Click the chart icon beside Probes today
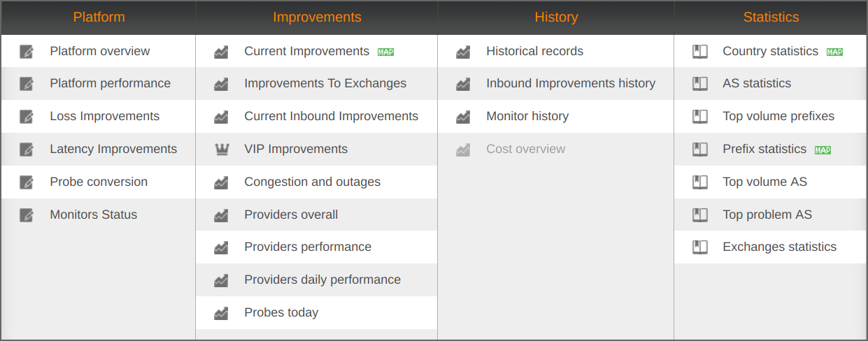This screenshot has height=341, width=868. pyautogui.click(x=221, y=313)
